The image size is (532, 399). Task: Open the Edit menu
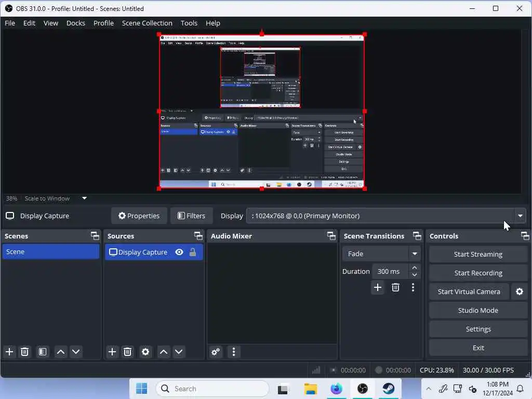tap(29, 23)
